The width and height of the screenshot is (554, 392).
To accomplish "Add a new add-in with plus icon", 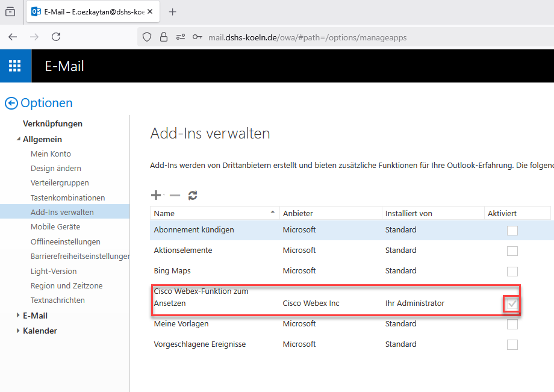I will pos(156,195).
